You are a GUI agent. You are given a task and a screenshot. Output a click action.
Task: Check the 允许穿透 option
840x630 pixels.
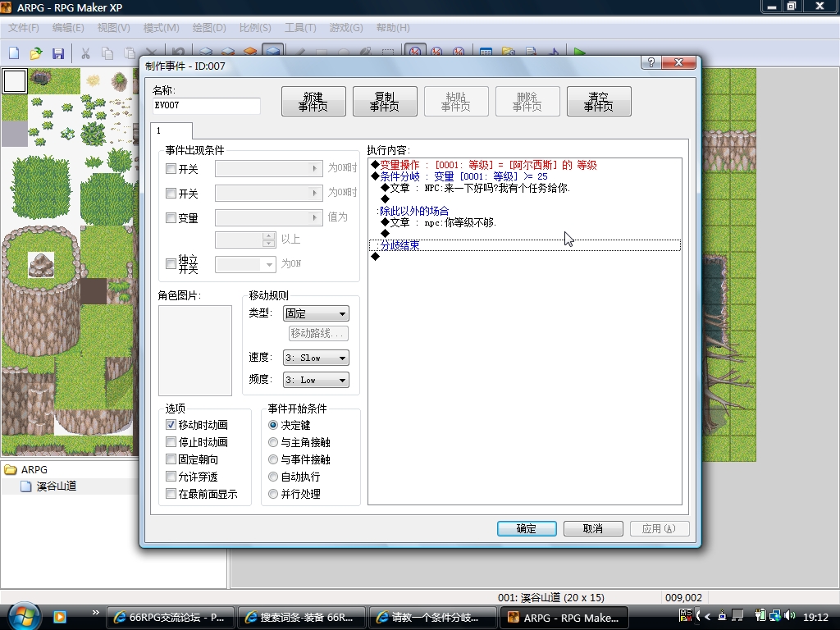point(171,477)
